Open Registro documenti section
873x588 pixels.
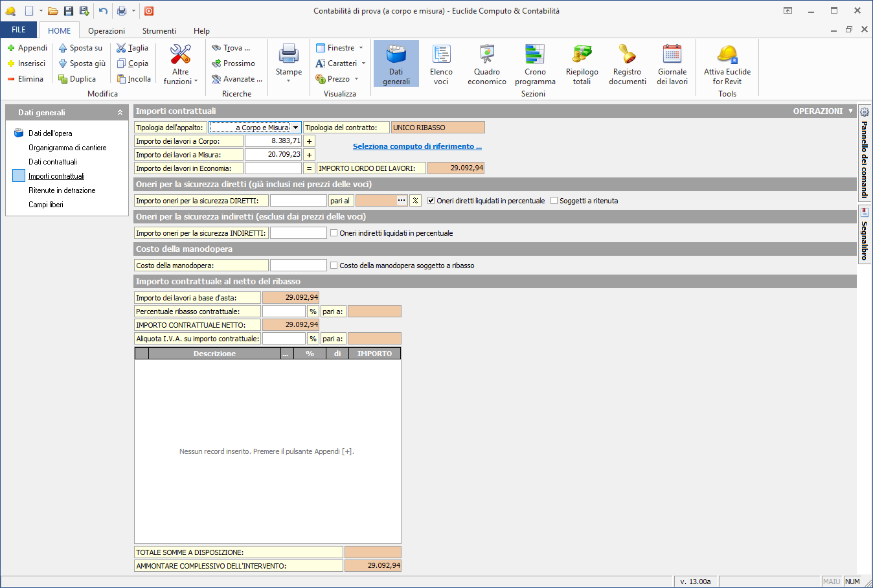pos(628,64)
